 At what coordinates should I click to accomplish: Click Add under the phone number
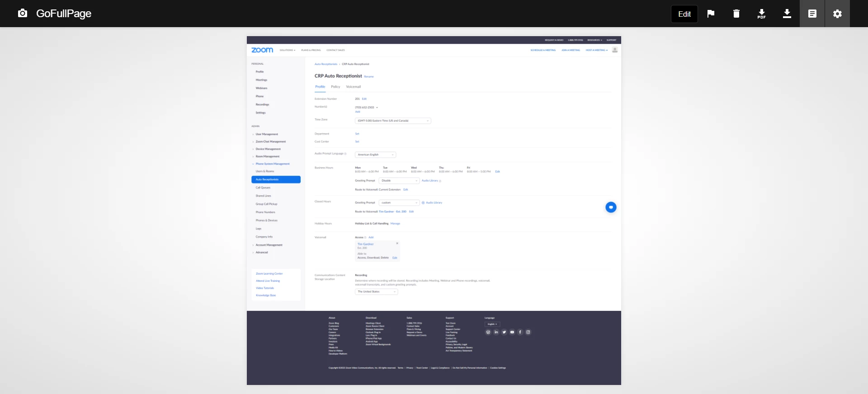(358, 112)
